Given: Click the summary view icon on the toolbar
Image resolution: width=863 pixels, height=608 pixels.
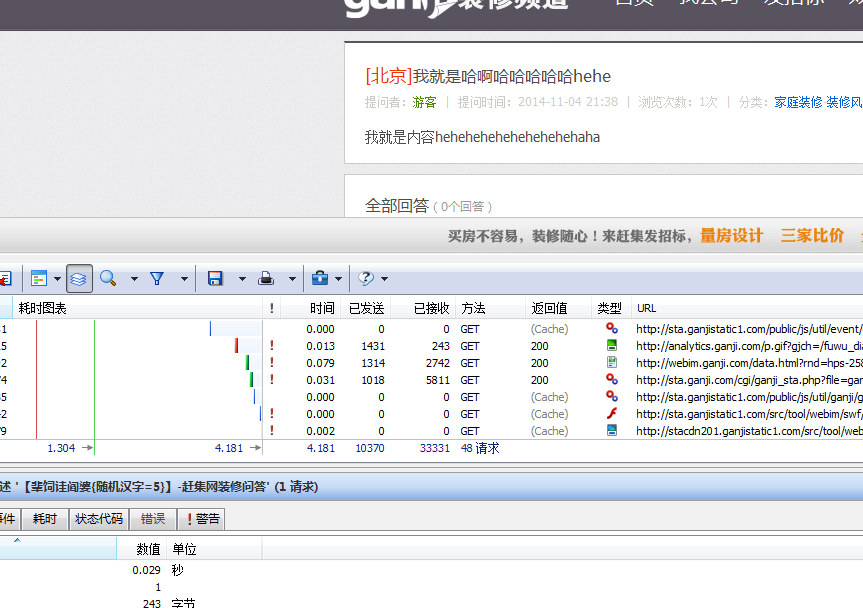Looking at the screenshot, I should (39, 278).
